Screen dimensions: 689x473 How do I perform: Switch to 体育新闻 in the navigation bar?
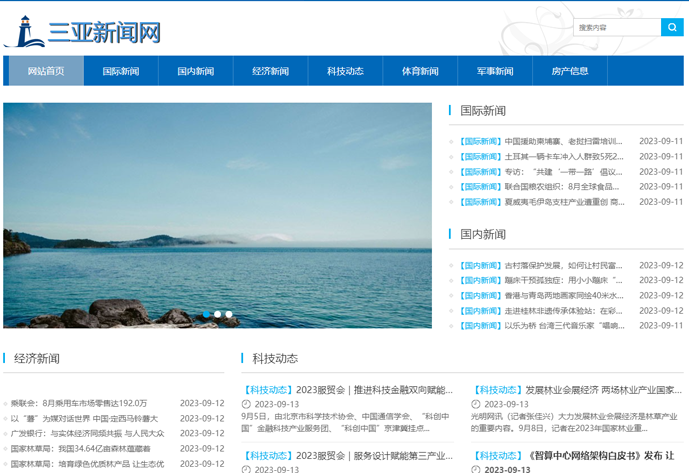pos(420,71)
